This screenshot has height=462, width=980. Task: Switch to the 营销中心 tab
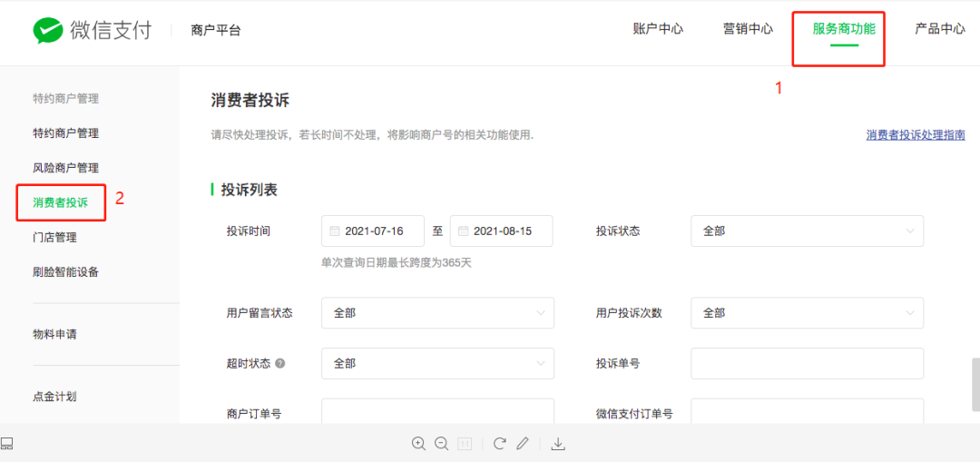[748, 29]
